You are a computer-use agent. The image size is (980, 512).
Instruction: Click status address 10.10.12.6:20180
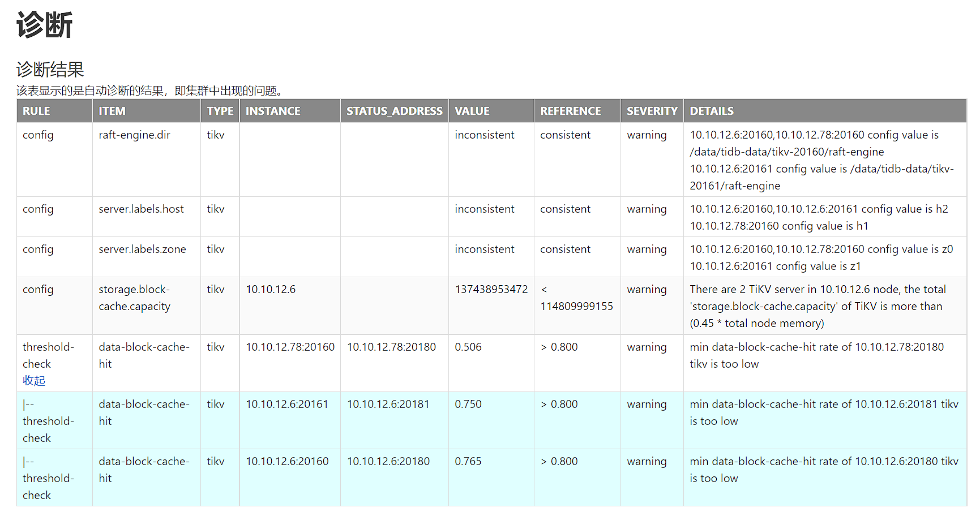tap(388, 462)
